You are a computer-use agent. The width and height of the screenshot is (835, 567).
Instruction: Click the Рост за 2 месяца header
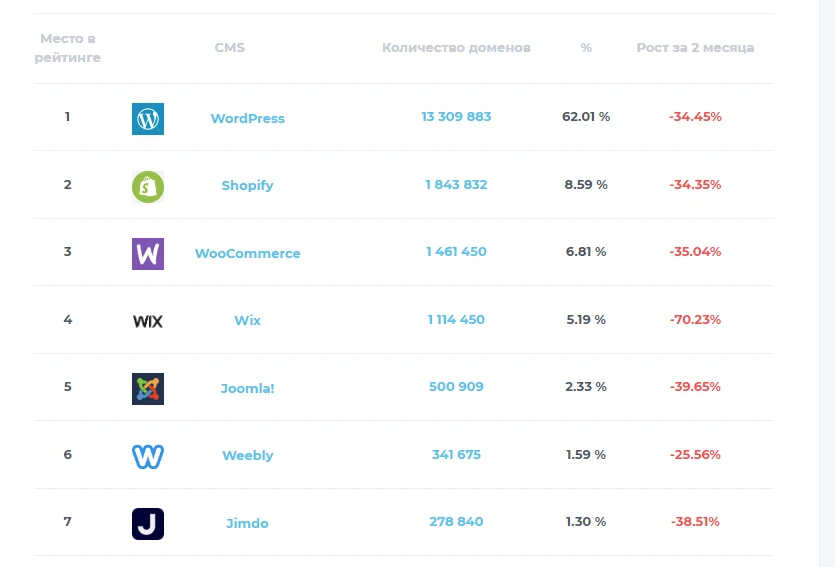[x=695, y=48]
